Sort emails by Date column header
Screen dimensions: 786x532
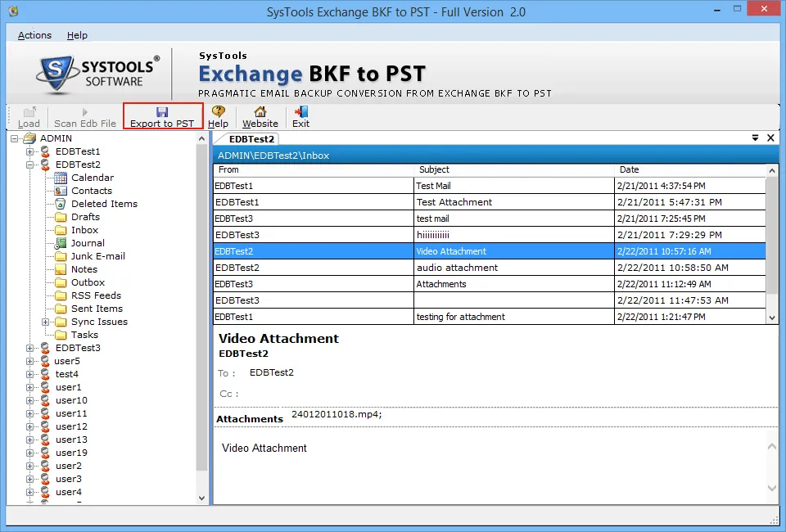pyautogui.click(x=629, y=169)
